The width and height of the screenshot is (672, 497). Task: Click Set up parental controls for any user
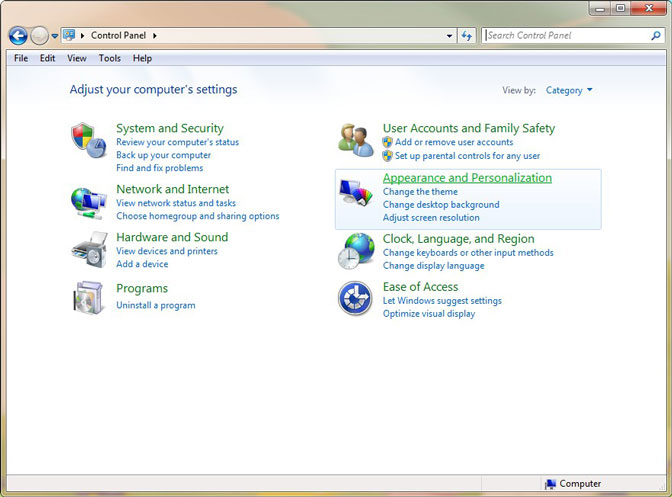coord(467,156)
